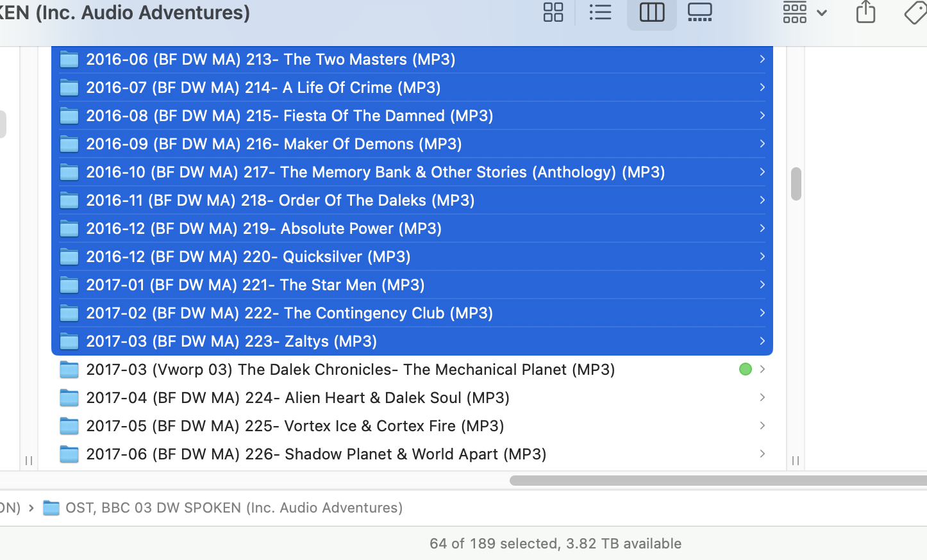Select 2017-05 Vortex Ice & Cortex Fire folder
The image size is (927, 560).
click(x=295, y=425)
